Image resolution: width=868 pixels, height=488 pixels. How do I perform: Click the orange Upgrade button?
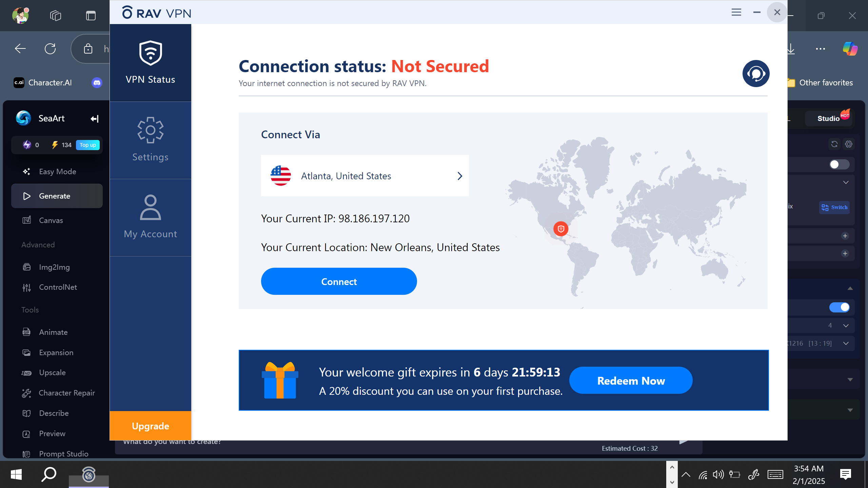point(150,426)
